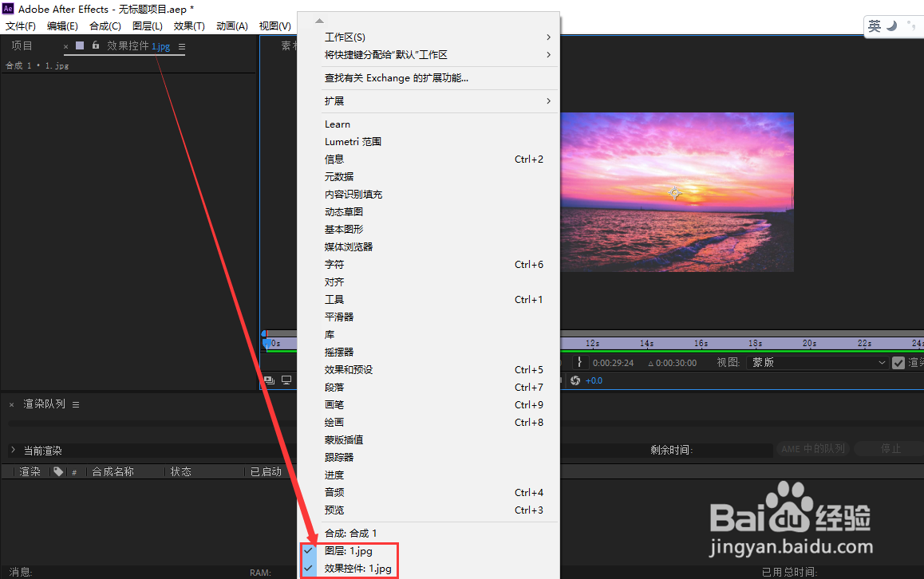Expand the 当前渲染 section in the Render Queue
Screen dimensions: 924x579
pos(14,450)
